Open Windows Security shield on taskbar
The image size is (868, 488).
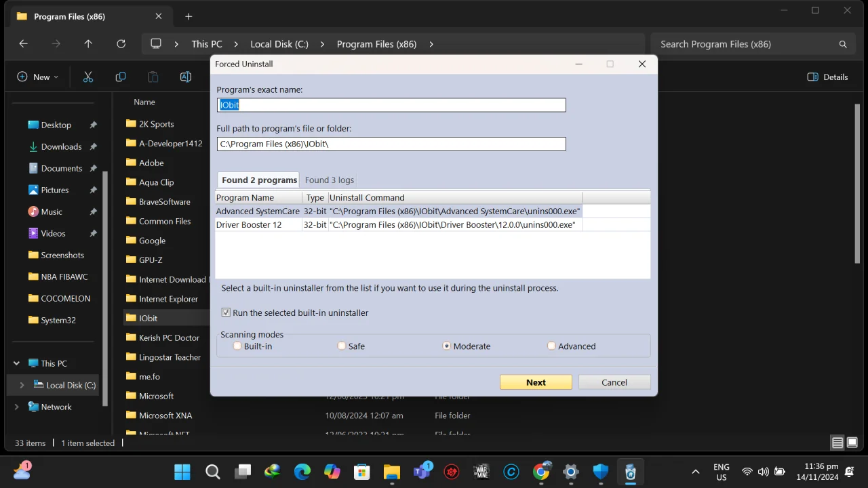[601, 471]
